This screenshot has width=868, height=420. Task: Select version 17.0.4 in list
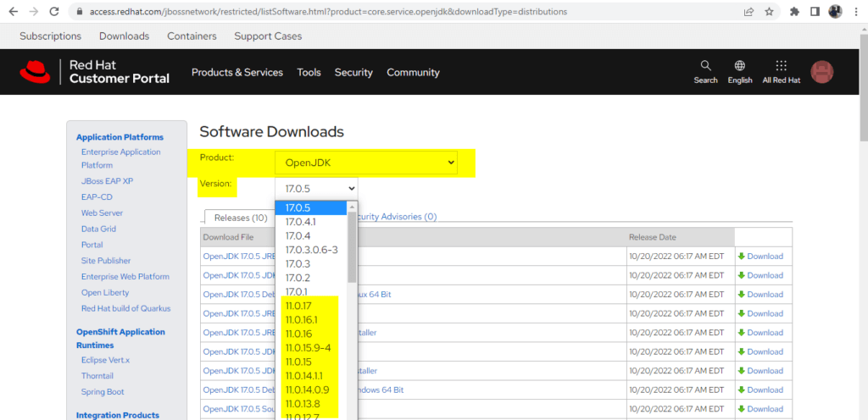click(310, 236)
